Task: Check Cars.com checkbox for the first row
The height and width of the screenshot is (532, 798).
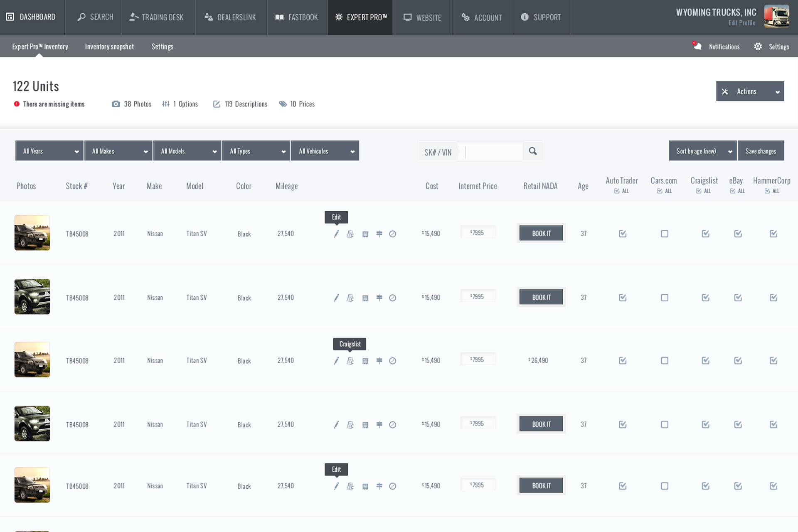Action: pos(664,234)
